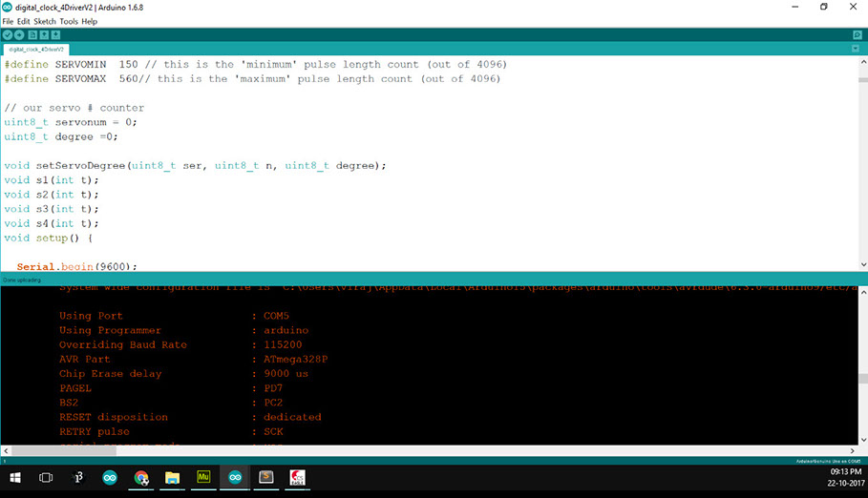Open the Edit menu

23,21
